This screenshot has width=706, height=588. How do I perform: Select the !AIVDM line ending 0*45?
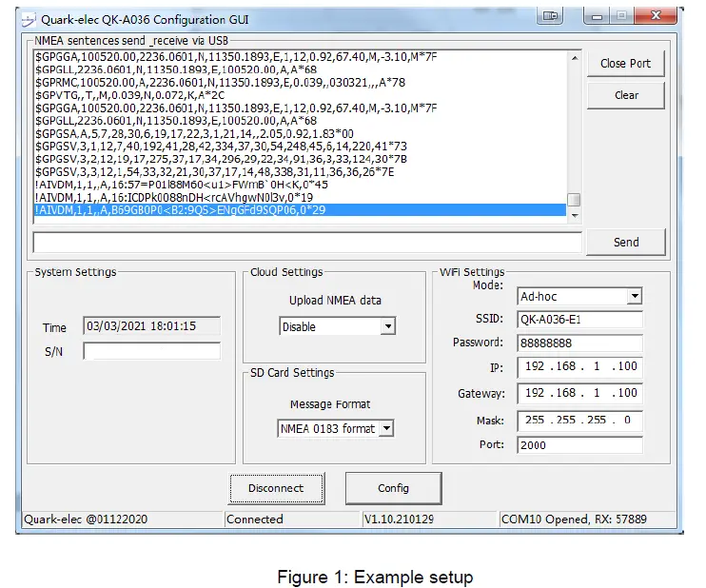pyautogui.click(x=182, y=185)
